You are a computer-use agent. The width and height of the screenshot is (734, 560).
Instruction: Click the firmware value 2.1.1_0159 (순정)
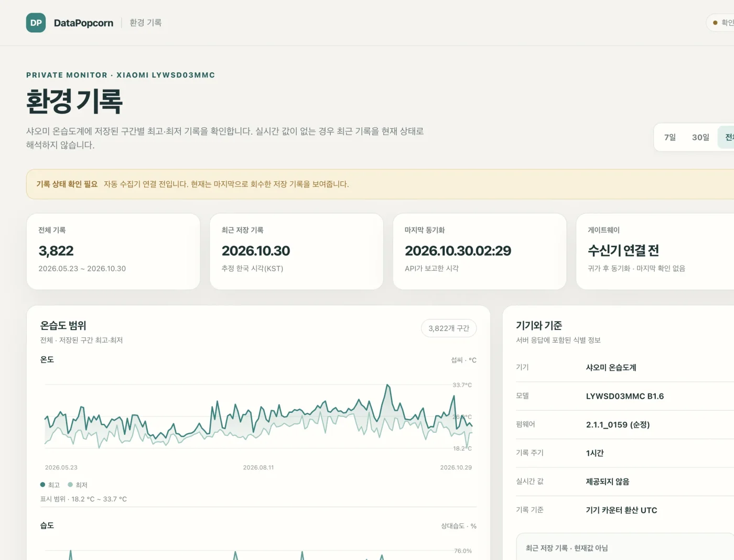(618, 425)
